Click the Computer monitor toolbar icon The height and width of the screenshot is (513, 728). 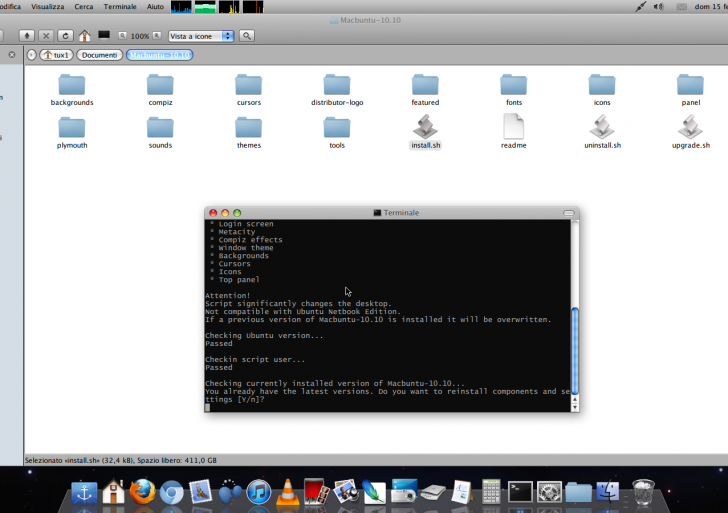103,36
